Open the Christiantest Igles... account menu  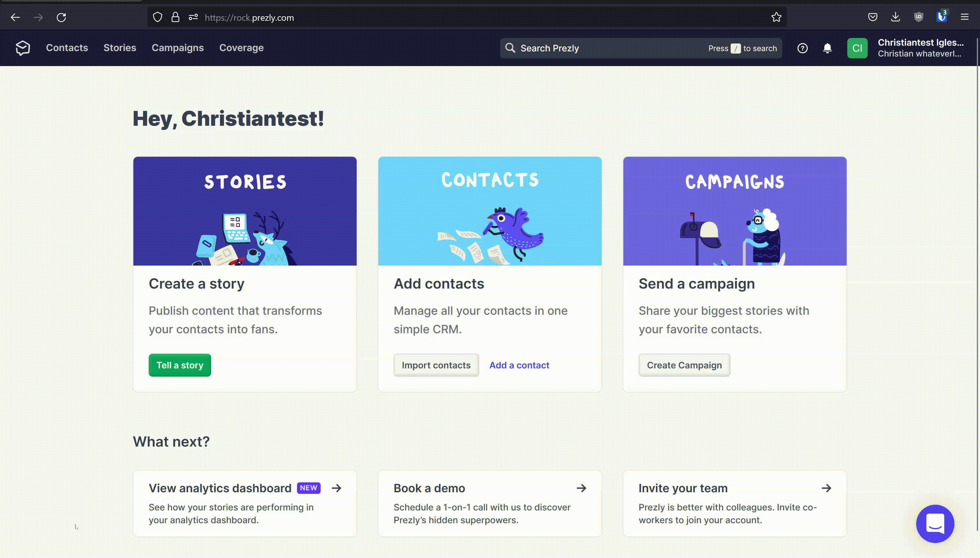point(921,48)
